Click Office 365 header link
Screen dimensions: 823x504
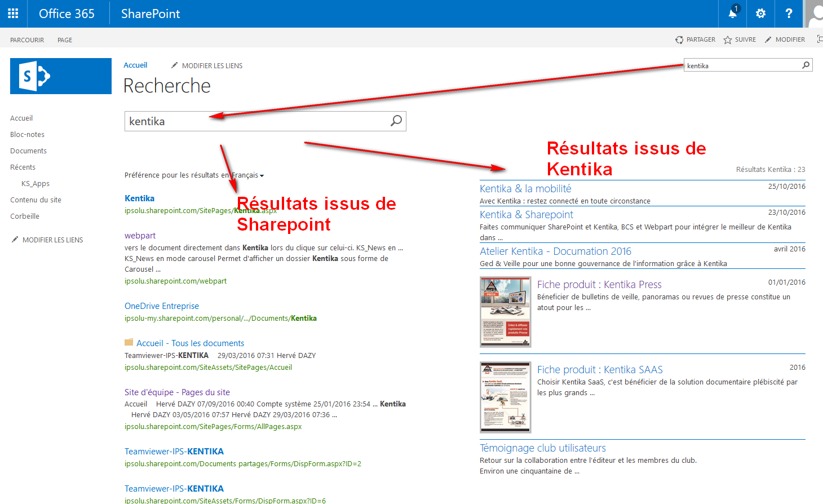point(67,14)
